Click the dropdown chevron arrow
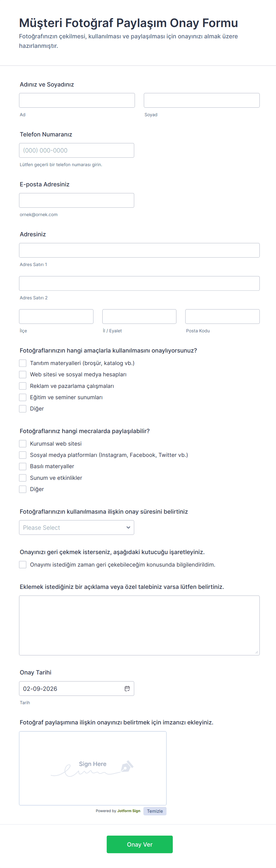This screenshot has width=276, height=868. point(128,527)
